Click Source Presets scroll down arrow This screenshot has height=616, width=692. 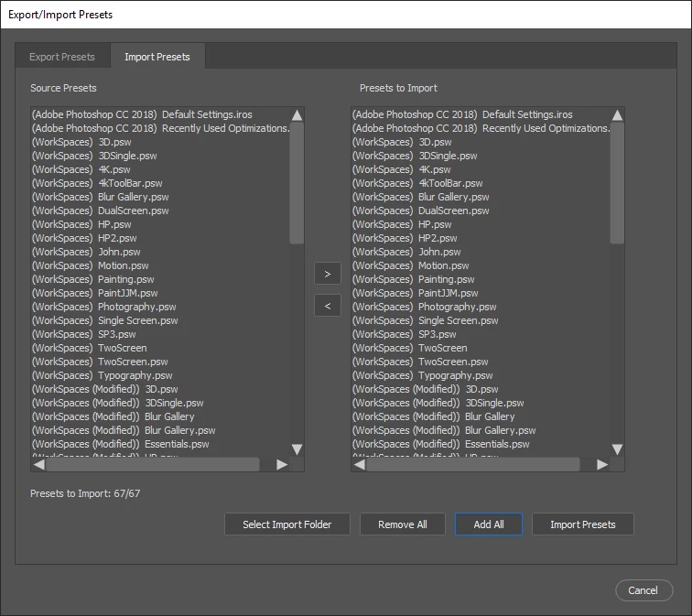(x=297, y=449)
